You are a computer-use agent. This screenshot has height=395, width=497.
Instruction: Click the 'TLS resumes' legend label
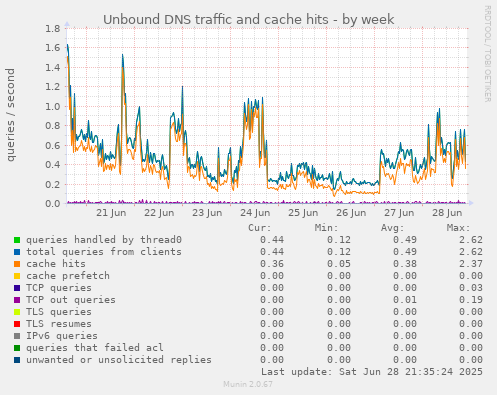pyautogui.click(x=59, y=324)
